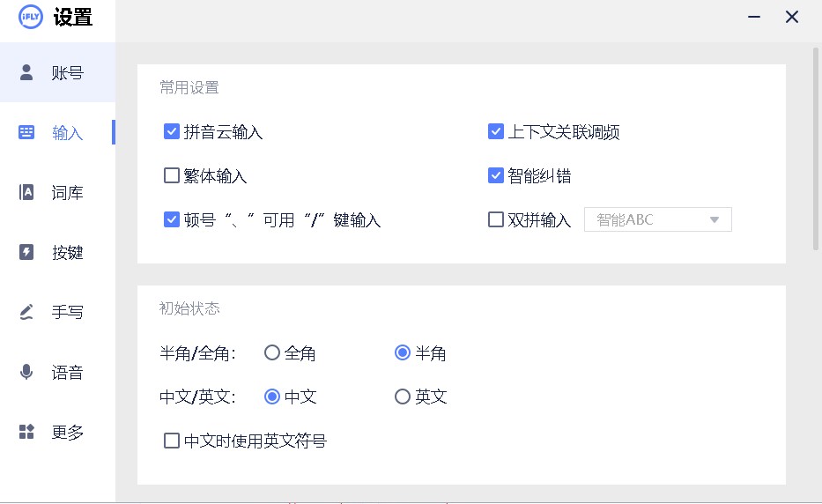Open the 词库 dictionary book icon
The width and height of the screenshot is (822, 504).
[26, 192]
